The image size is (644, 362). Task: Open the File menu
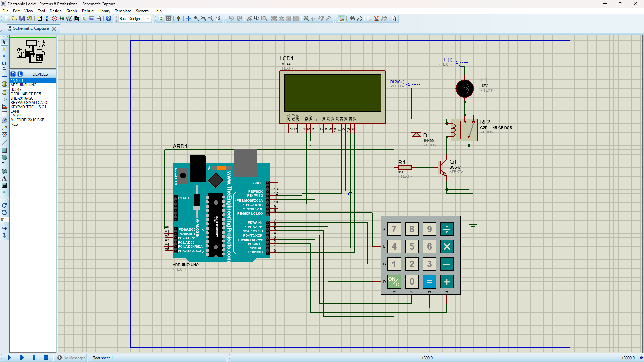(5, 11)
